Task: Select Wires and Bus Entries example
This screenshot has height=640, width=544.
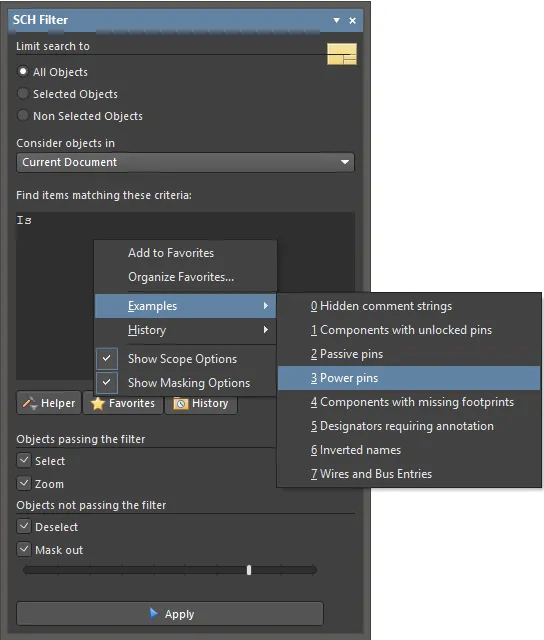Action: [409, 474]
